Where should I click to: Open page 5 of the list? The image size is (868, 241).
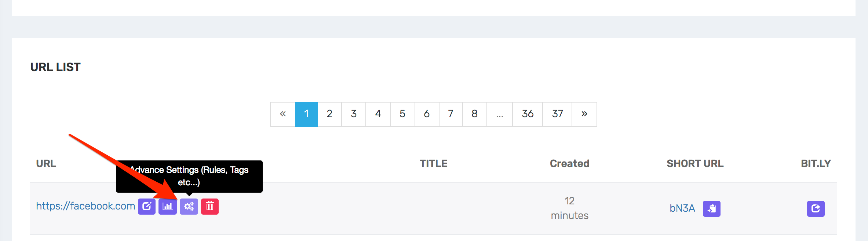(x=402, y=114)
